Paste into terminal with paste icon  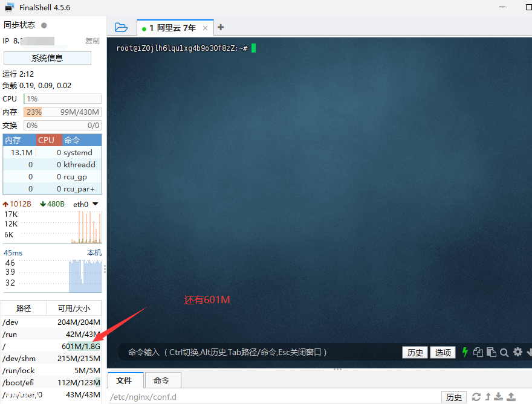pyautogui.click(x=491, y=352)
